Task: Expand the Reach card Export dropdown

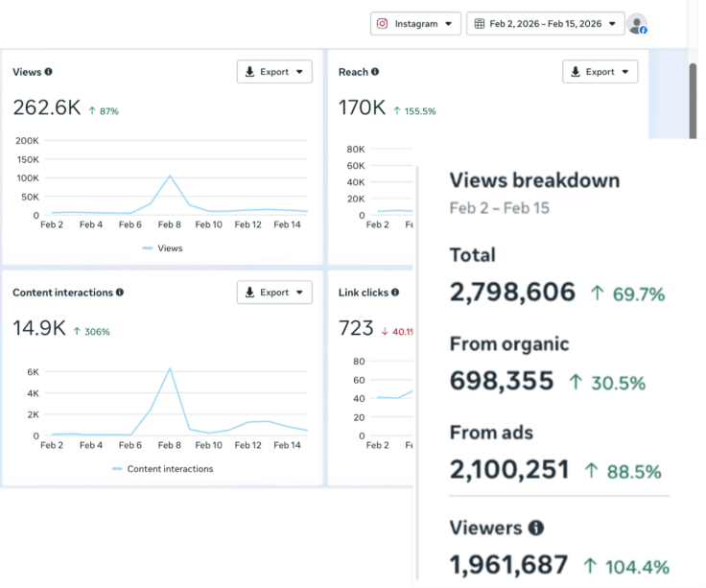Action: (x=600, y=72)
